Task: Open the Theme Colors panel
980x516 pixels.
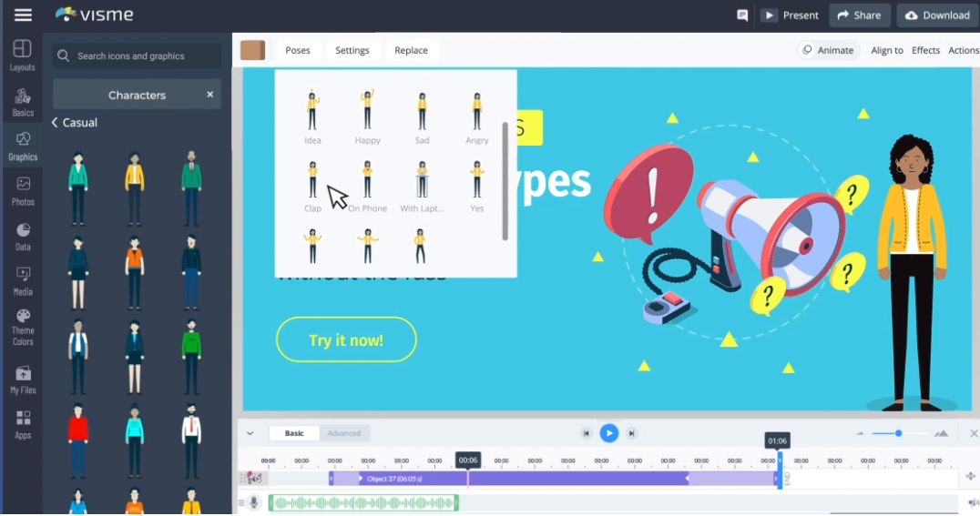Action: (23, 328)
